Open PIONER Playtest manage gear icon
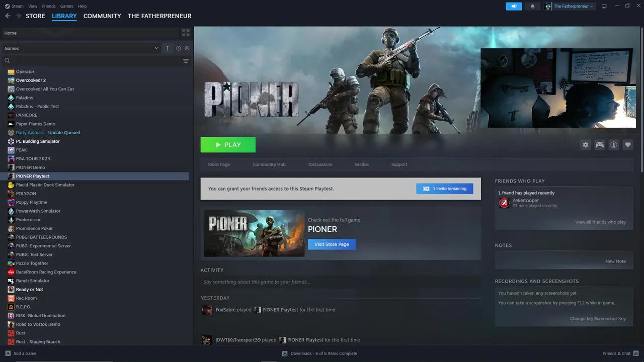 [586, 145]
